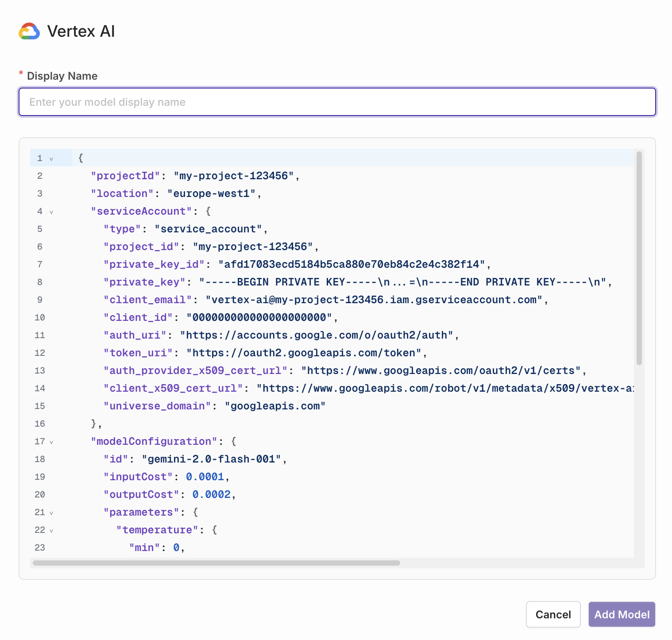The width and height of the screenshot is (672, 640).
Task: Collapse the parameters block fold arrow
Action: pos(51,513)
